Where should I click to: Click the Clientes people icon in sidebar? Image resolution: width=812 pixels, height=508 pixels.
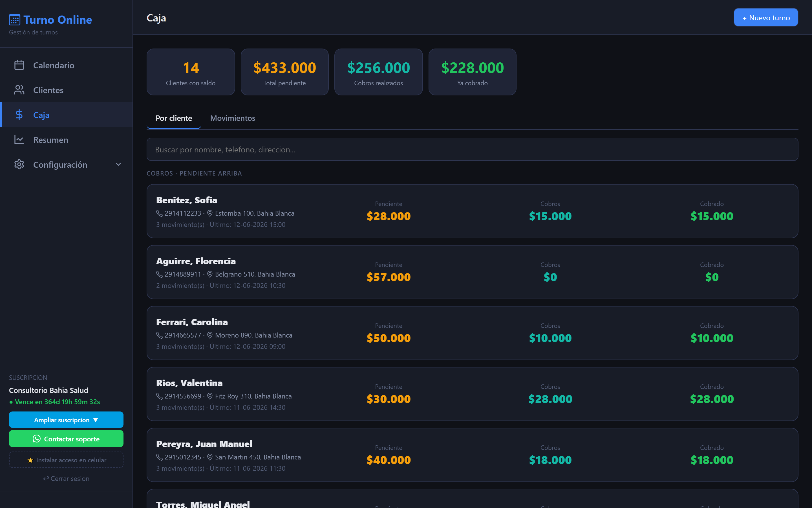tap(19, 90)
